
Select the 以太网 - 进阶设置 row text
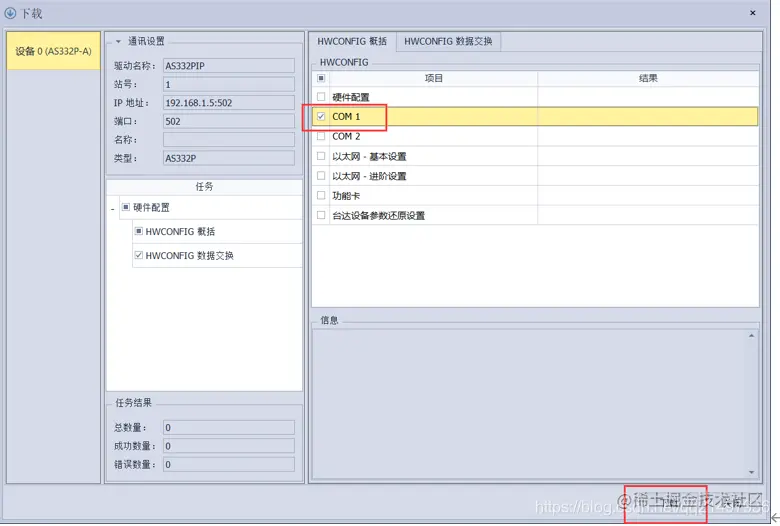(369, 176)
